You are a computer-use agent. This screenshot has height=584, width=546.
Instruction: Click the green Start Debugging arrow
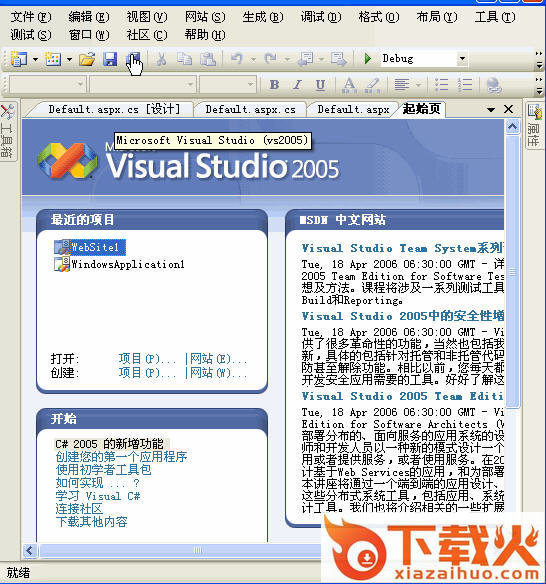[x=367, y=59]
